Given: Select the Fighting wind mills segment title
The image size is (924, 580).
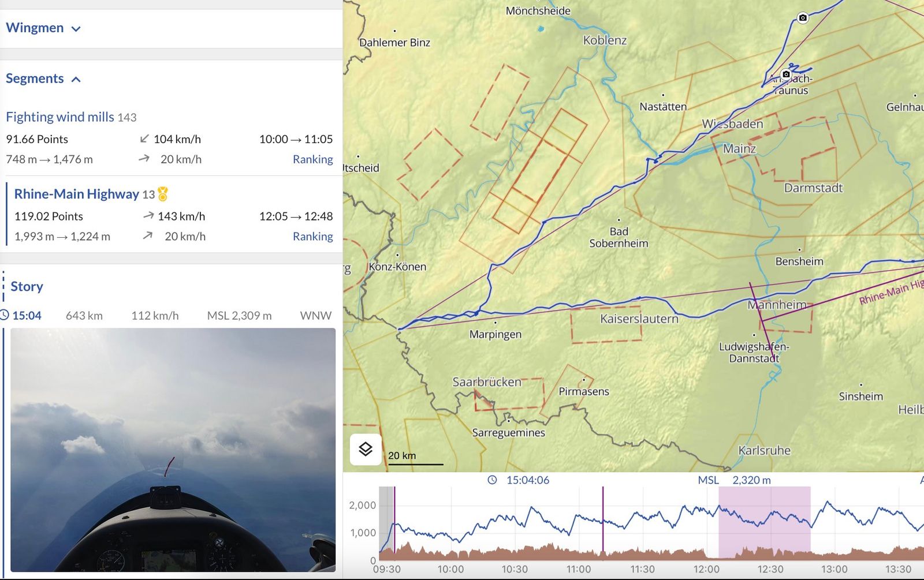Looking at the screenshot, I should click(x=60, y=117).
